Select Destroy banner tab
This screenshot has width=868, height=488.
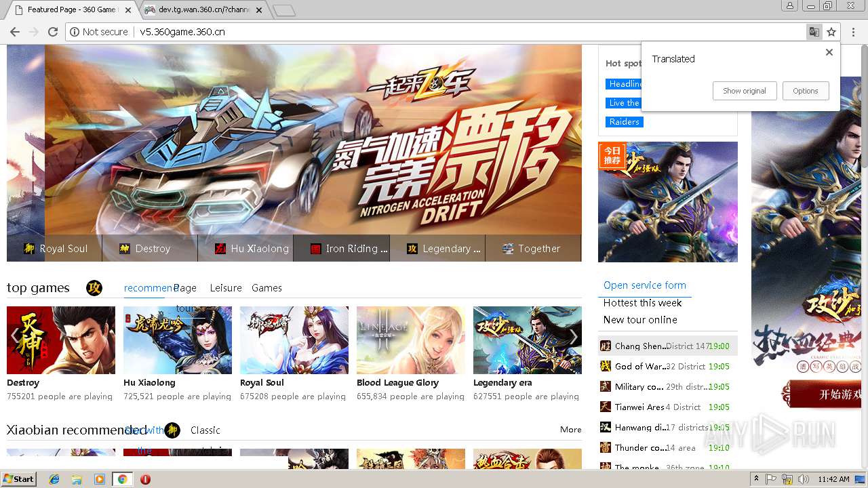pos(150,249)
